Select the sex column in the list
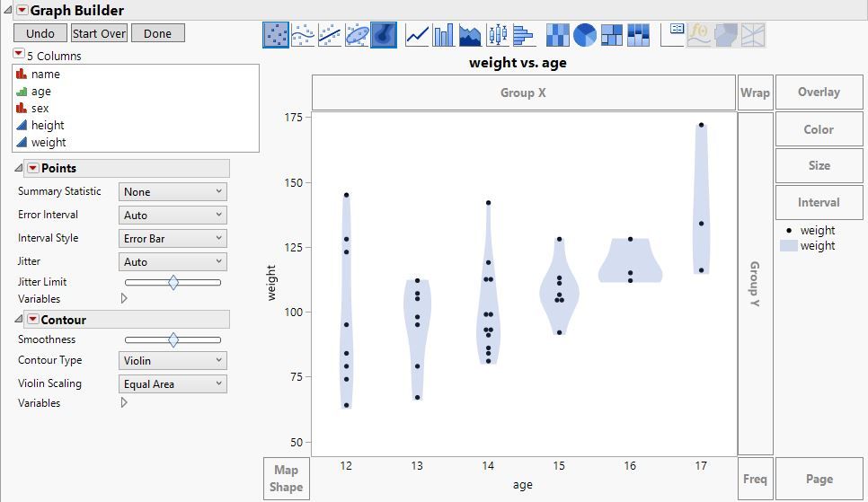The width and height of the screenshot is (868, 502). tap(40, 108)
